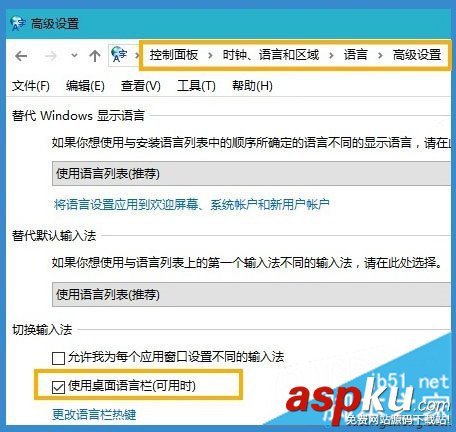Expand chevron between 语言 and 高级设置

coord(380,55)
